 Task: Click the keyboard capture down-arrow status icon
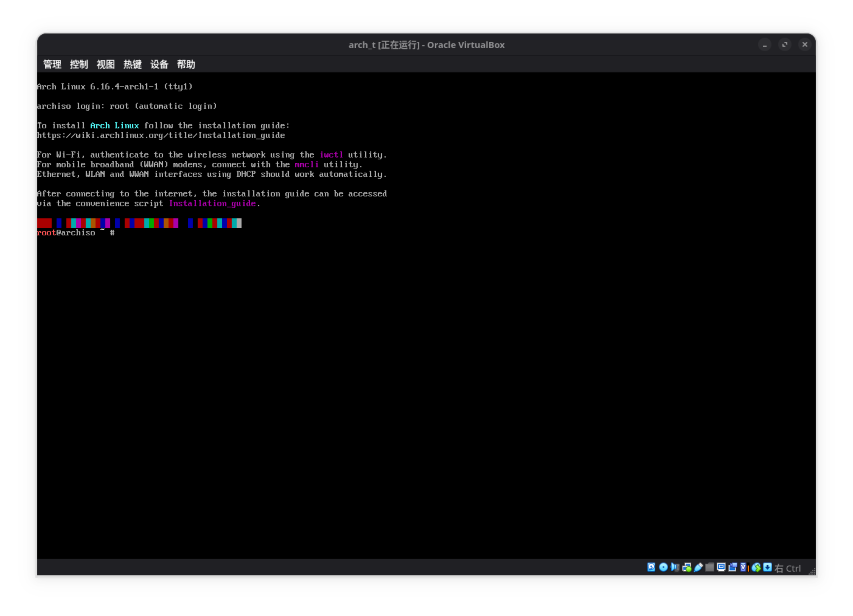tap(768, 568)
